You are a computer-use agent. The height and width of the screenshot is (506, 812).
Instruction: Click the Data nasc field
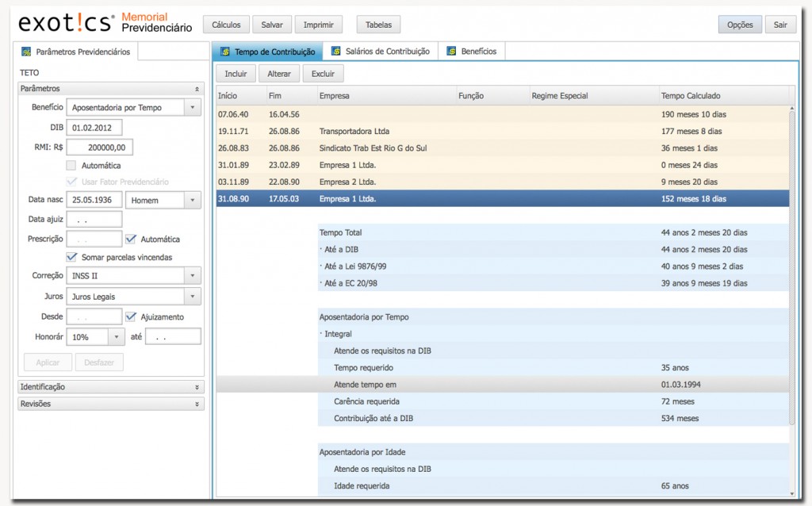(94, 200)
